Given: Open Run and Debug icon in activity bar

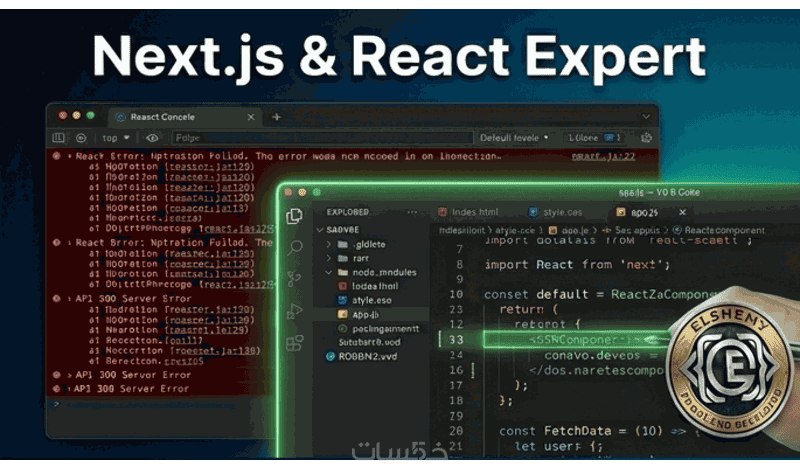Looking at the screenshot, I should click(295, 311).
